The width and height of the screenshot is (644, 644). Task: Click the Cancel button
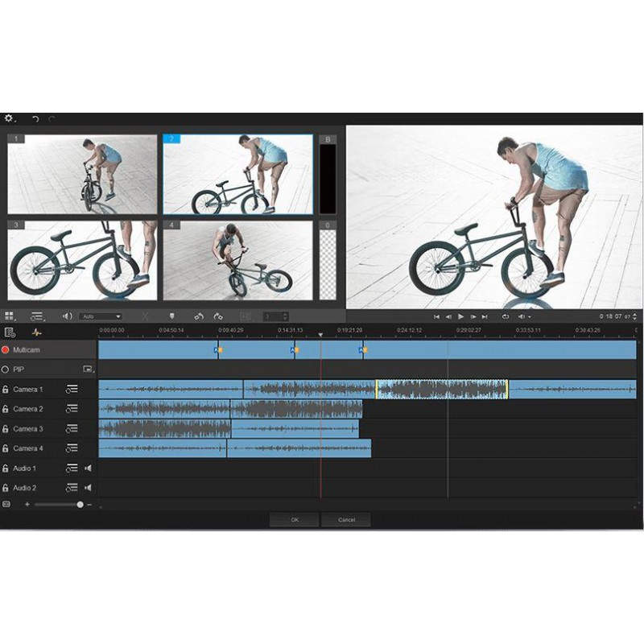point(346,520)
